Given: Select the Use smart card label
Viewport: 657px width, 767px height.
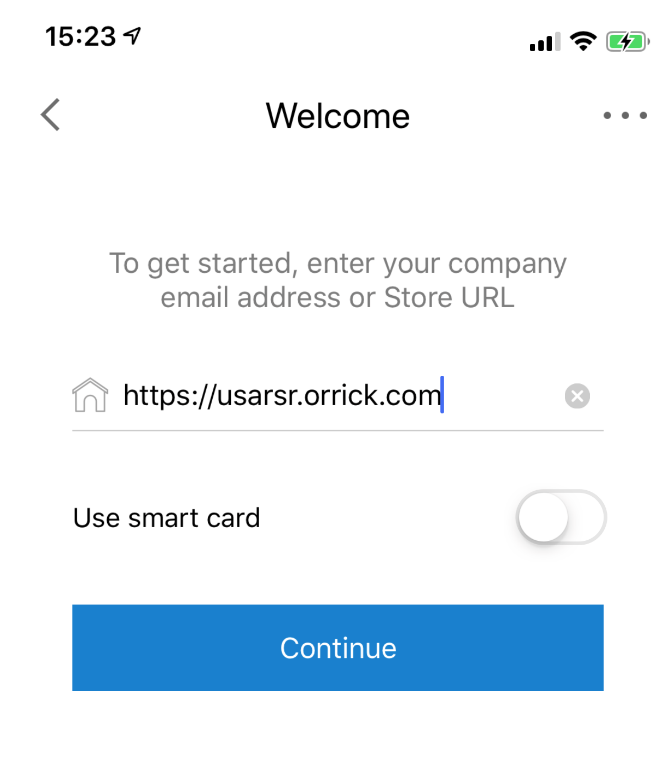Looking at the screenshot, I should (x=166, y=518).
